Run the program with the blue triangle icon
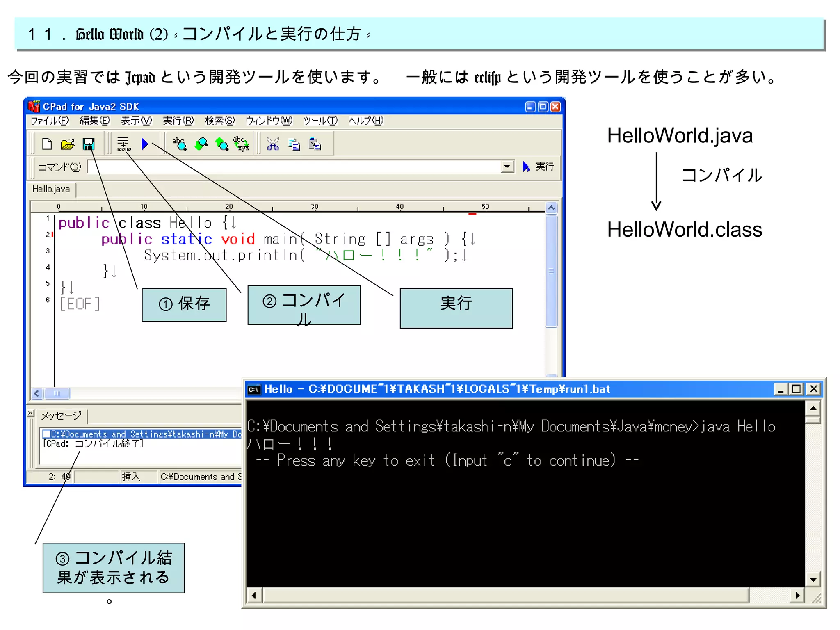 point(144,144)
